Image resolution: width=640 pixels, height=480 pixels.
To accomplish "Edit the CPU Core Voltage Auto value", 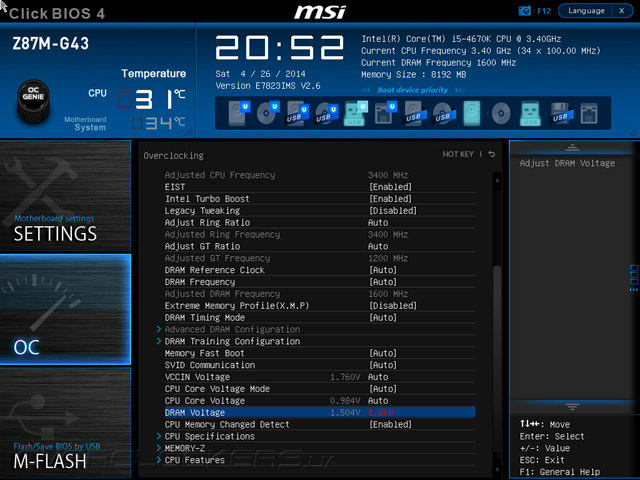I will [378, 400].
